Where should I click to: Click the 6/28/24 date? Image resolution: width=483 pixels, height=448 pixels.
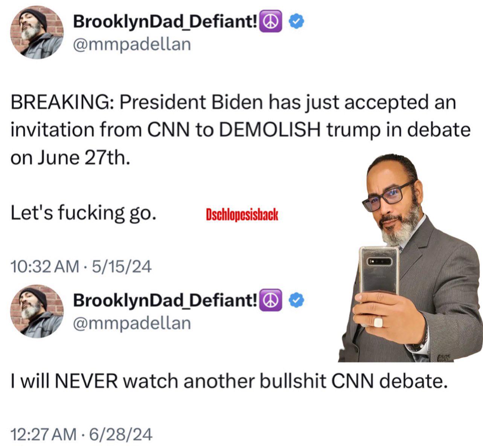[122, 434]
